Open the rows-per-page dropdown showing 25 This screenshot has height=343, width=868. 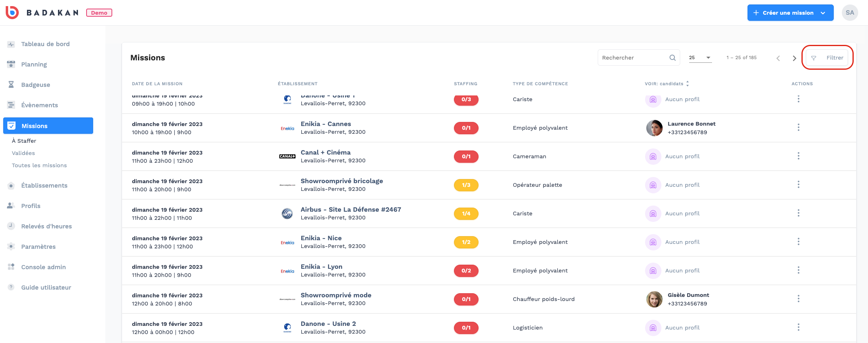(700, 58)
